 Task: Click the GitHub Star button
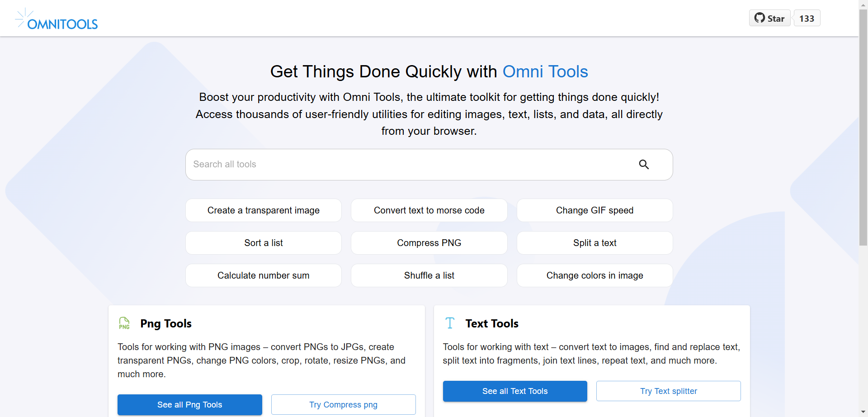tap(769, 18)
